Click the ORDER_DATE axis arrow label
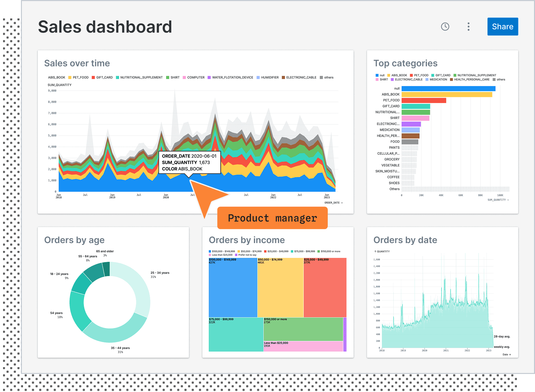The height and width of the screenshot is (392, 535). coord(333,203)
